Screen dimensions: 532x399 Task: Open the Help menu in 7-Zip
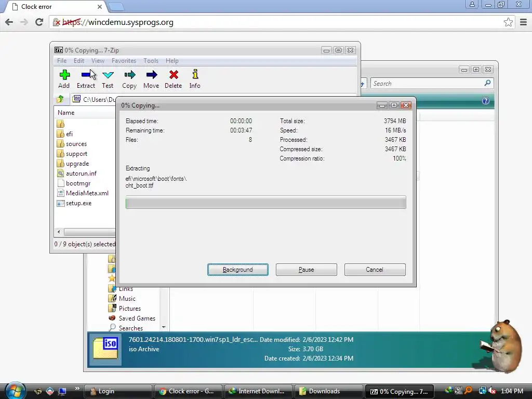point(172,61)
